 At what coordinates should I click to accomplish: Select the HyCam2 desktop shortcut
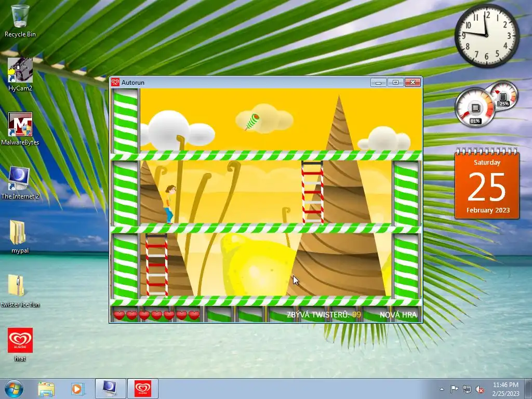pos(20,74)
